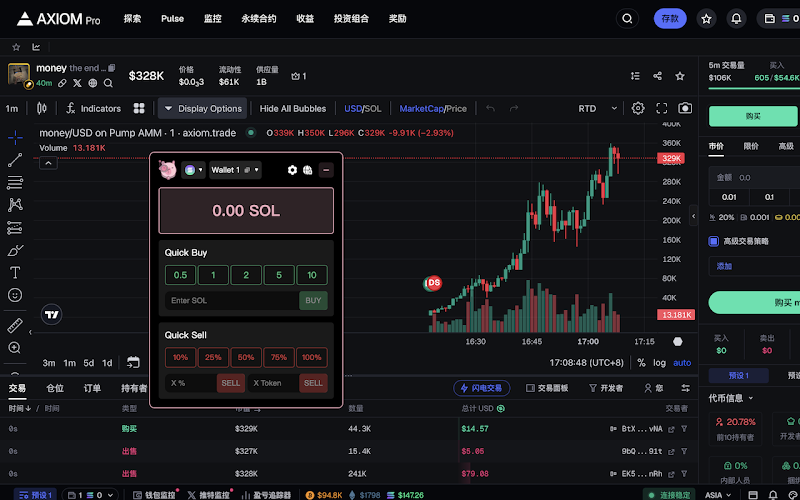Expand the Display Options dropdown
This screenshot has width=800, height=500.
click(x=203, y=108)
